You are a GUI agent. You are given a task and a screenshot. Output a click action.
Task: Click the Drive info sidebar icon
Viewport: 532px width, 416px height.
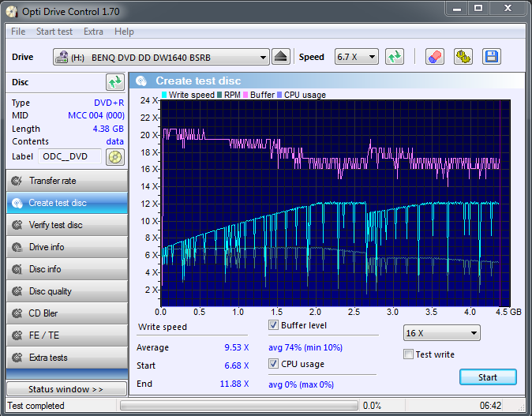click(17, 247)
